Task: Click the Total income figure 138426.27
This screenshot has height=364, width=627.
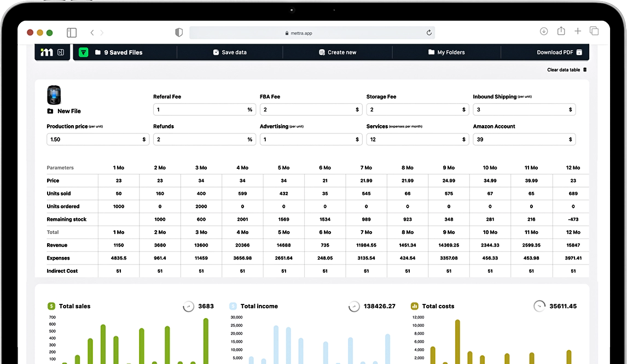Action: (380, 306)
